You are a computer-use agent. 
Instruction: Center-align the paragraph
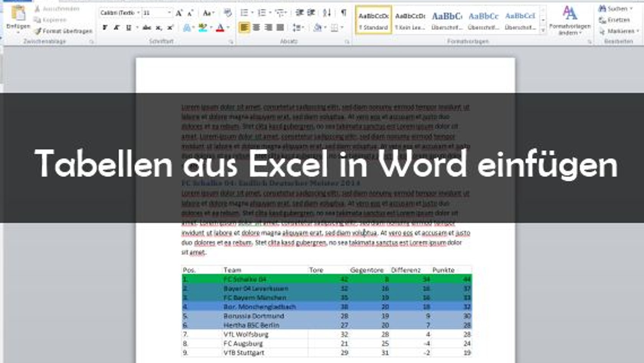coord(256,28)
